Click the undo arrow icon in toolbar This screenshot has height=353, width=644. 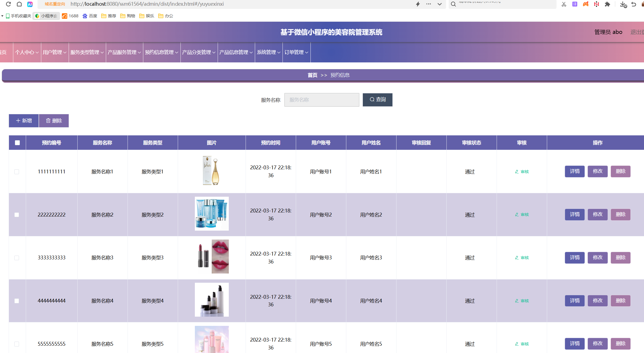point(634,4)
